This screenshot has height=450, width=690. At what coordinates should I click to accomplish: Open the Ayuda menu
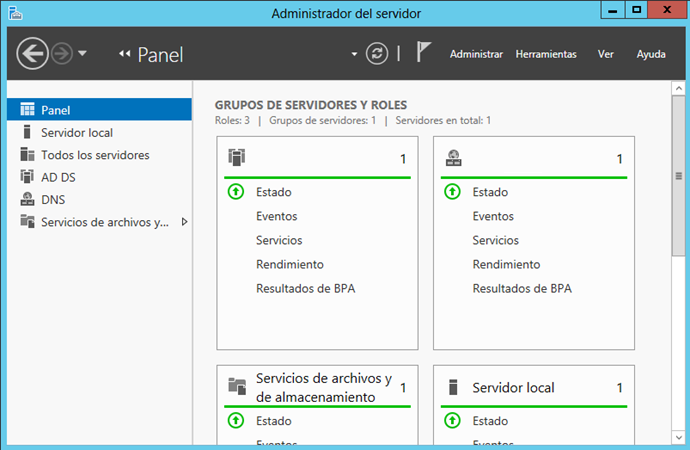pos(651,54)
